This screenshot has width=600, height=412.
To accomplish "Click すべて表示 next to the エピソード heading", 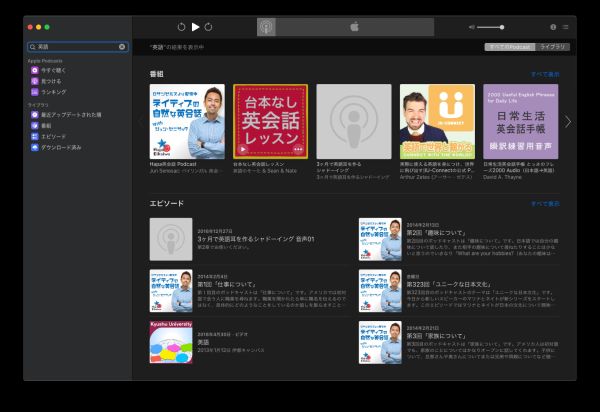I will point(545,203).
